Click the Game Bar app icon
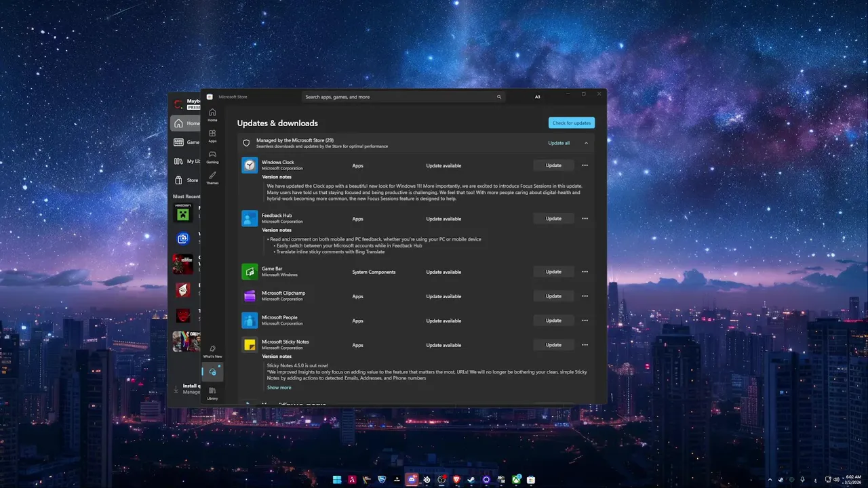Viewport: 868px width, 488px height. click(250, 272)
